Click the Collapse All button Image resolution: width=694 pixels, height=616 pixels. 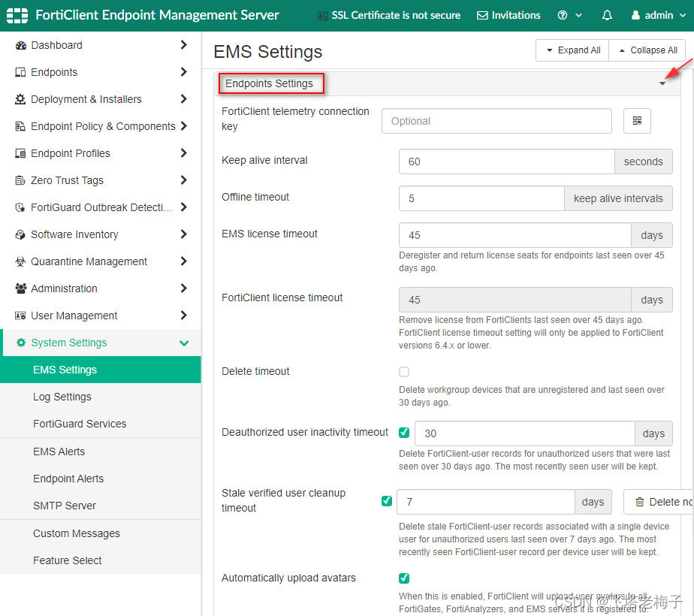pyautogui.click(x=647, y=50)
